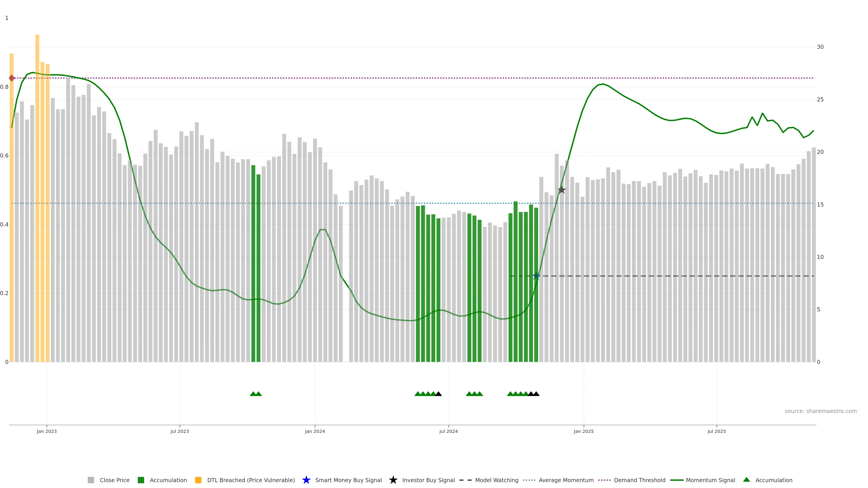Viewport: 868px width, 488px height.
Task: Click the red diamond marker on Demand Threshold line
Action: point(12,78)
